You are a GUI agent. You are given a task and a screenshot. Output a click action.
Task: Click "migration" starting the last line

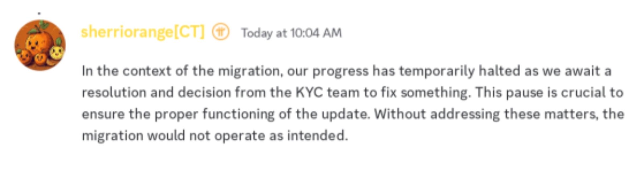112,135
